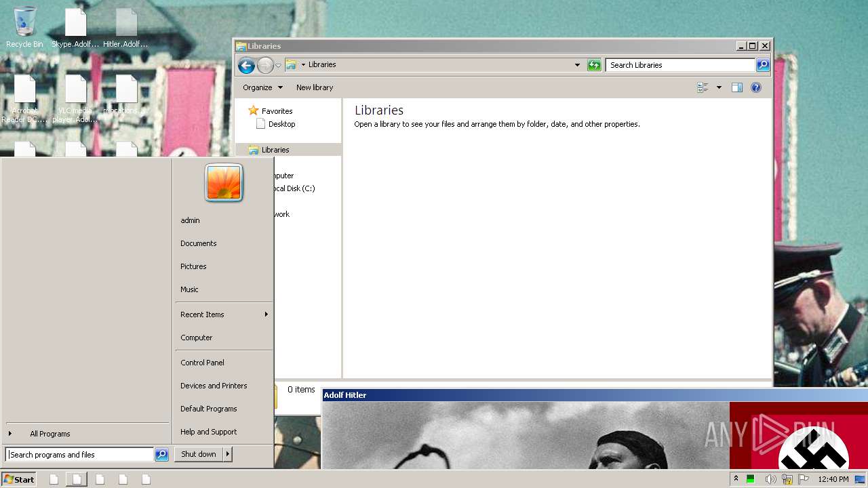Screen dimensions: 868x488
Task: Show hidden system tray icons
Action: [x=736, y=479]
